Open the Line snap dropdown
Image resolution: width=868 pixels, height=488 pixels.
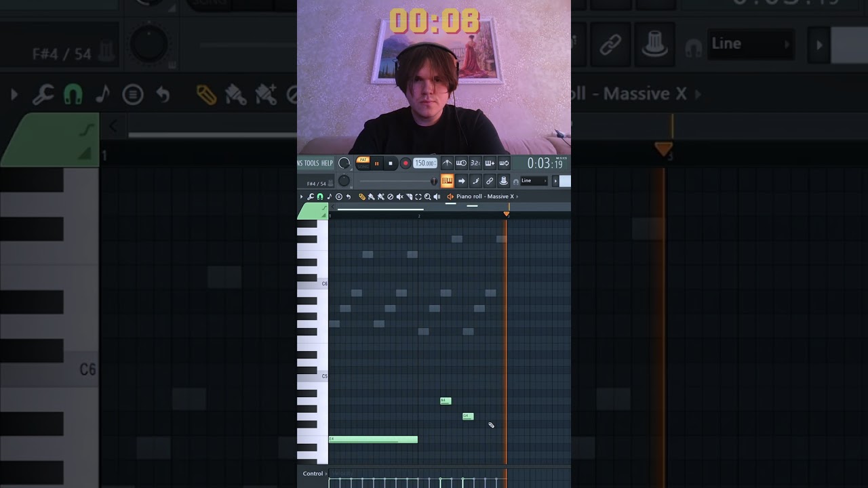(534, 181)
